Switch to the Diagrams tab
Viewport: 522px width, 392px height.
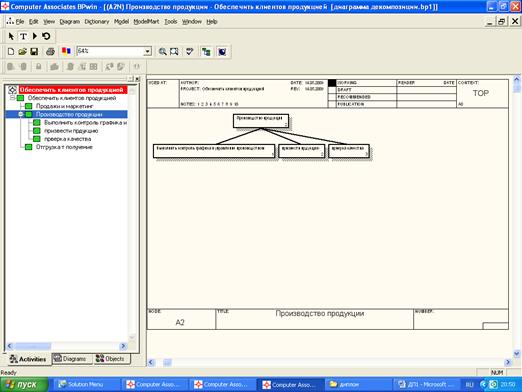coord(71,359)
